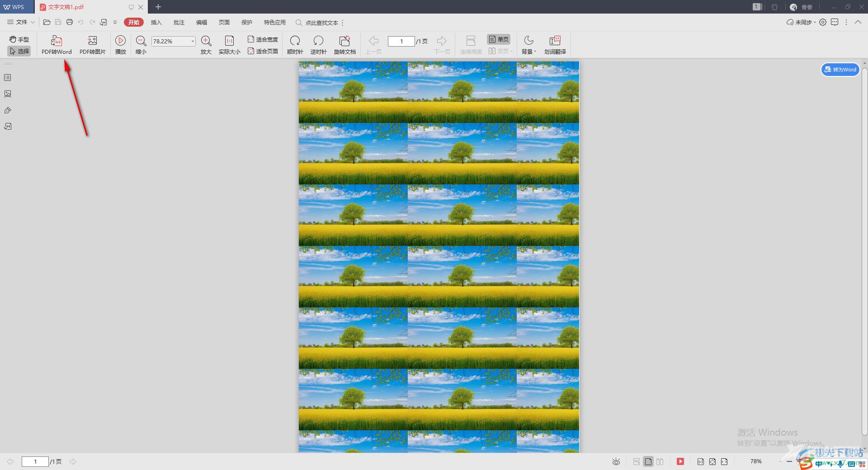Switch to 单页 single page mode
Image resolution: width=868 pixels, height=470 pixels.
499,39
